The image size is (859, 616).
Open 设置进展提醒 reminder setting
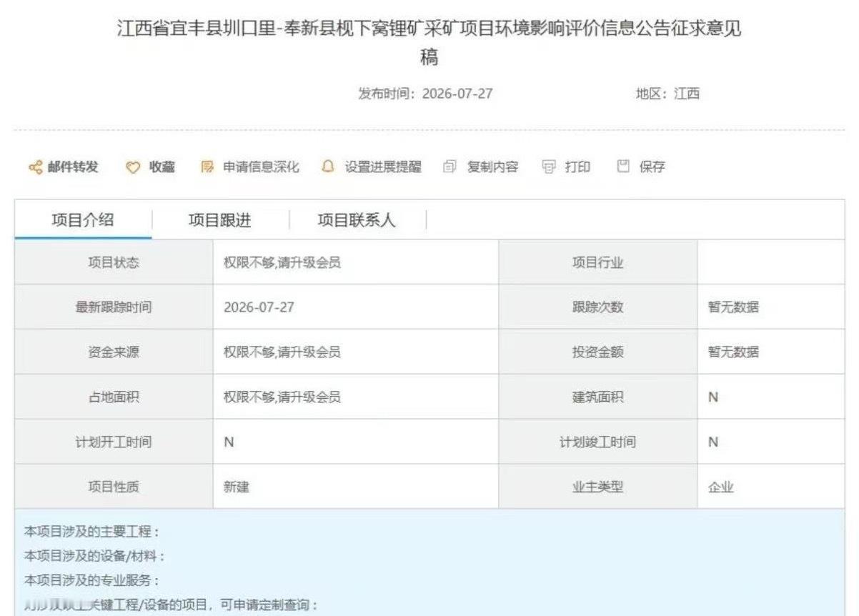coord(383,167)
